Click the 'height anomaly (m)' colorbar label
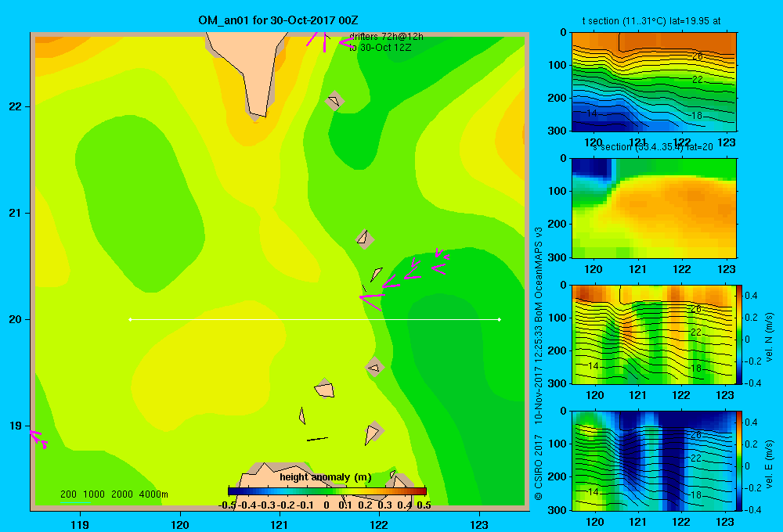Screen dimensions: 783x532 [326, 477]
